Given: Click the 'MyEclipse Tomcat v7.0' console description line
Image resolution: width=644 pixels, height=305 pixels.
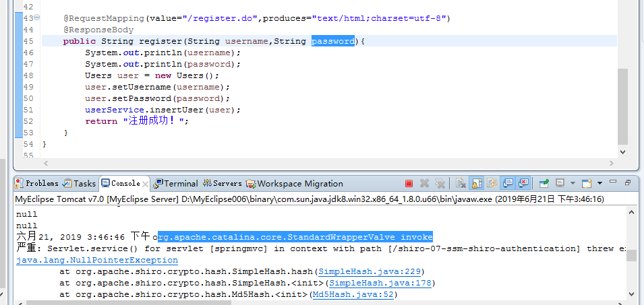Looking at the screenshot, I should tap(310, 199).
